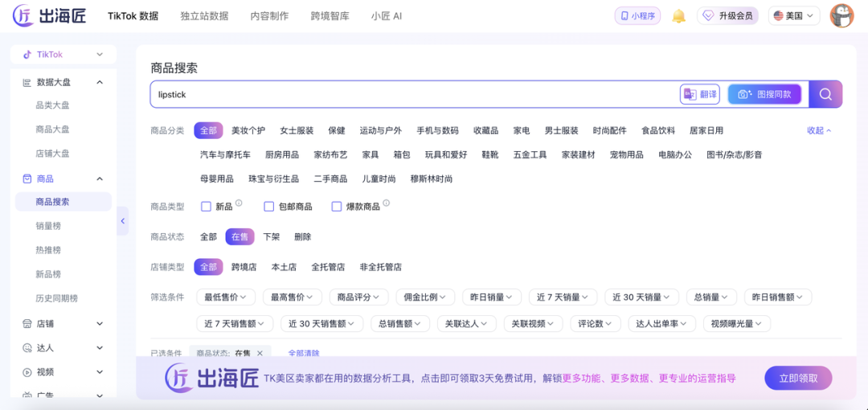The width and height of the screenshot is (868, 410).
Task: Click the 达人 sidebar icon
Action: tap(27, 348)
